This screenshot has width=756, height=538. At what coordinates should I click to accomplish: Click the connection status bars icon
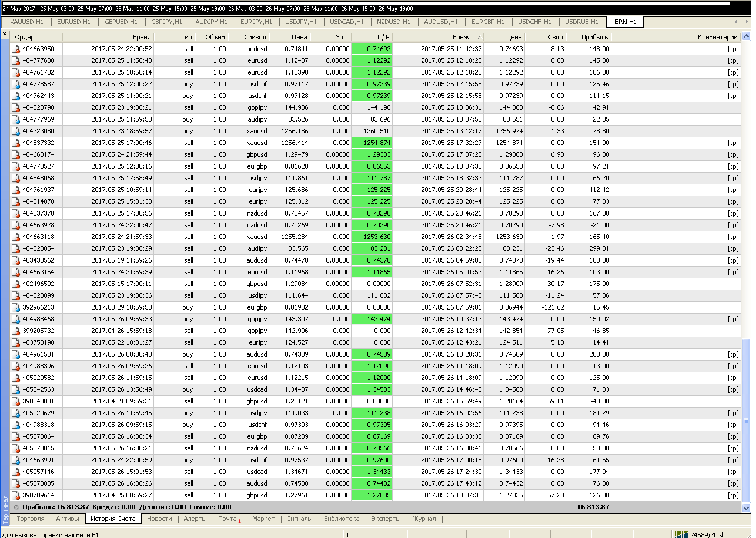click(x=681, y=534)
